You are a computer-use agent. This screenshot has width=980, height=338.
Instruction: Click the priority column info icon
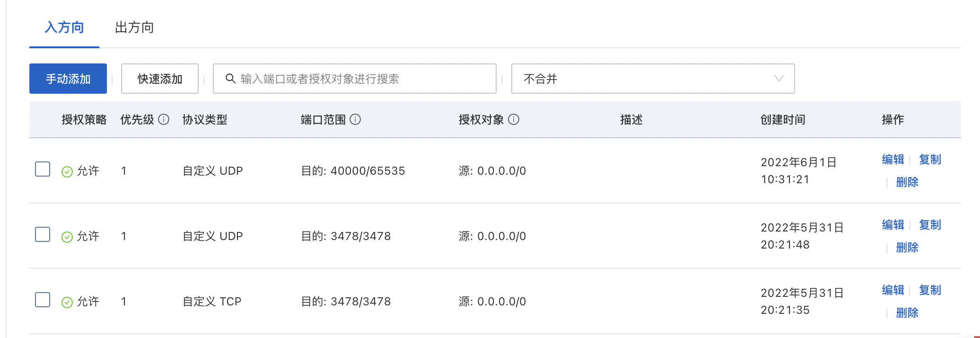(x=164, y=119)
